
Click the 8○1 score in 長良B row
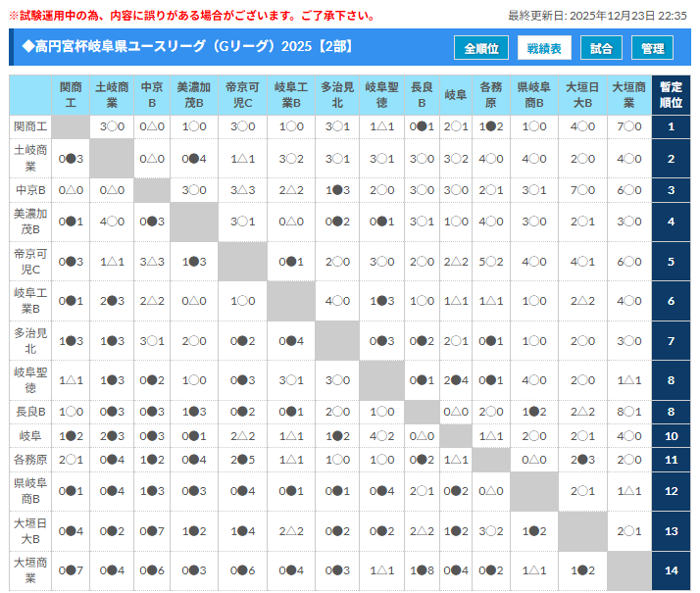[628, 412]
